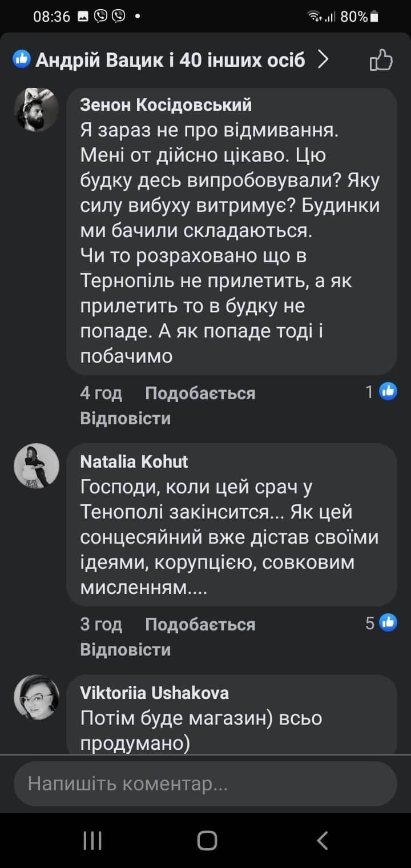This screenshot has height=868, width=411.
Task: Like Natalia Kohut's comment via Подобається
Action: (200, 624)
